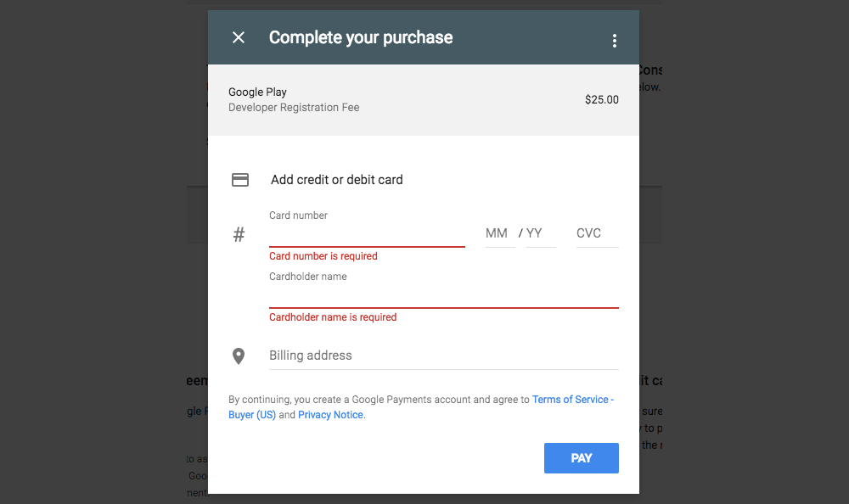Click the Developer Registration Fee text

(294, 107)
